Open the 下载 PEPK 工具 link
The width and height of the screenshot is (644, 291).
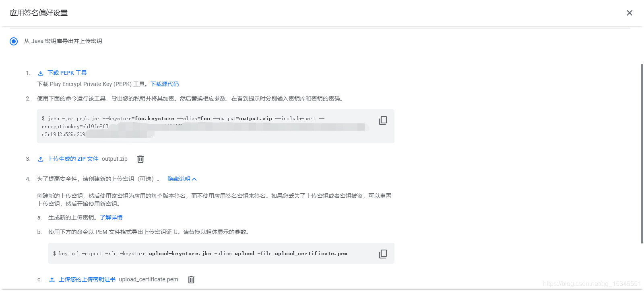click(67, 73)
